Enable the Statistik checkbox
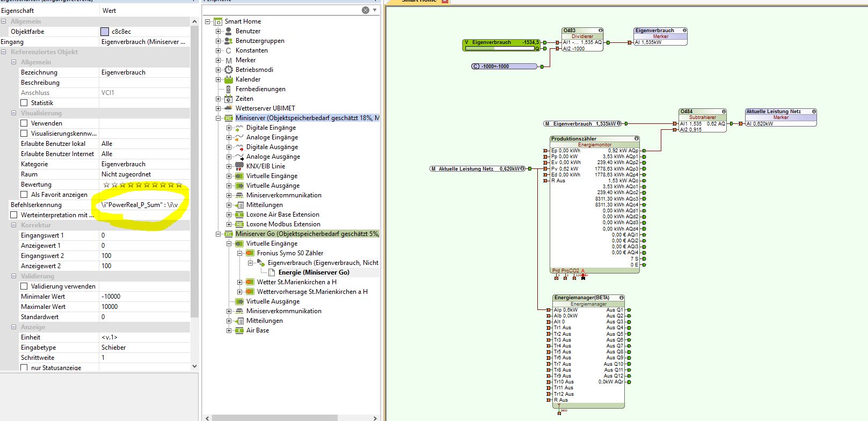Screen dimensions: 868x421 pyautogui.click(x=24, y=103)
